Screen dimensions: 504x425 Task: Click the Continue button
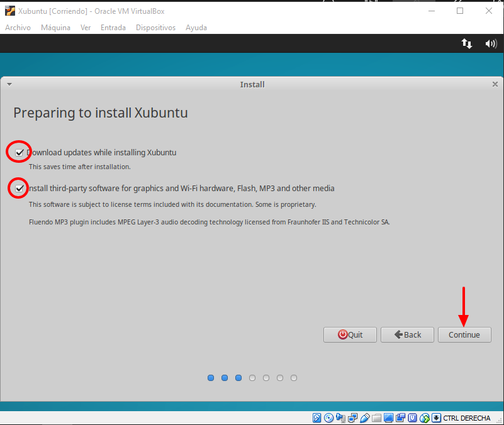point(464,334)
